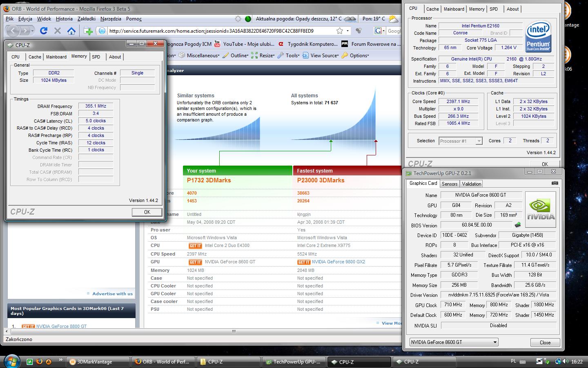Switch to TechPowerUp GPU-Z taskbar button
Viewport: 588px width, 368px height.
(x=294, y=361)
